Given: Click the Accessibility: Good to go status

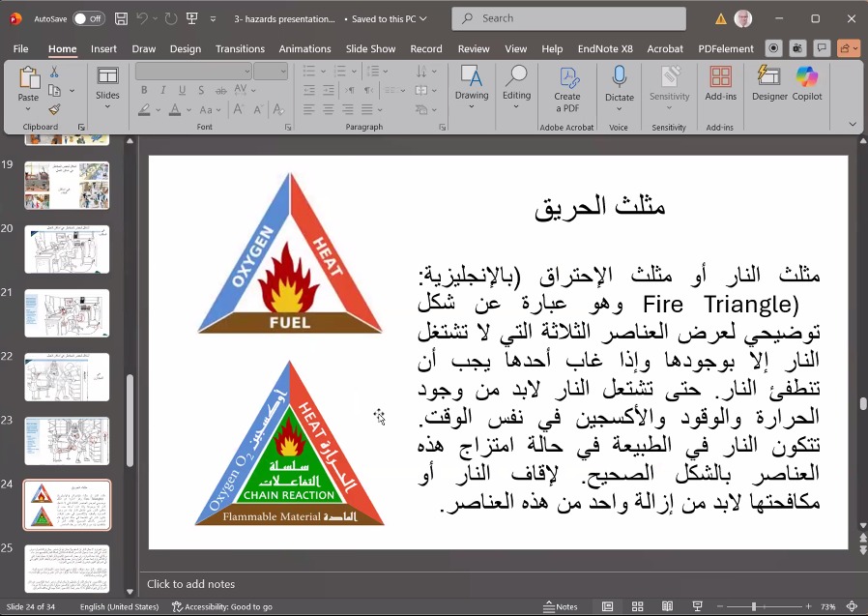Looking at the screenshot, I should tap(222, 606).
